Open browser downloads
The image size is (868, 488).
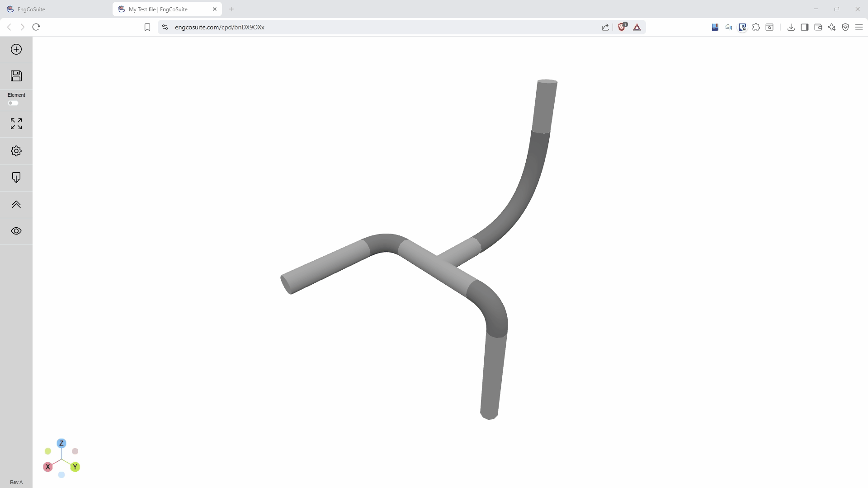pyautogui.click(x=791, y=27)
